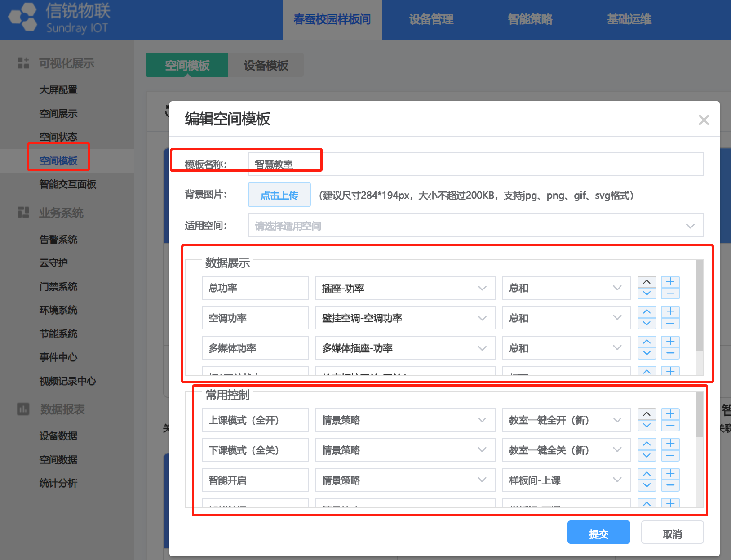Move 多媒体功率 row up with arrow
The image size is (731, 560).
pyautogui.click(x=647, y=342)
